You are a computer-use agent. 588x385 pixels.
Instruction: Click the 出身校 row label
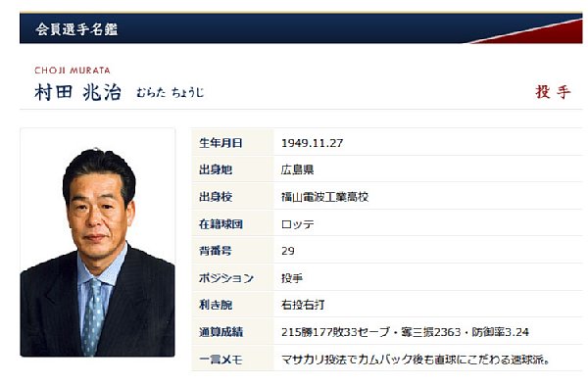(216, 197)
